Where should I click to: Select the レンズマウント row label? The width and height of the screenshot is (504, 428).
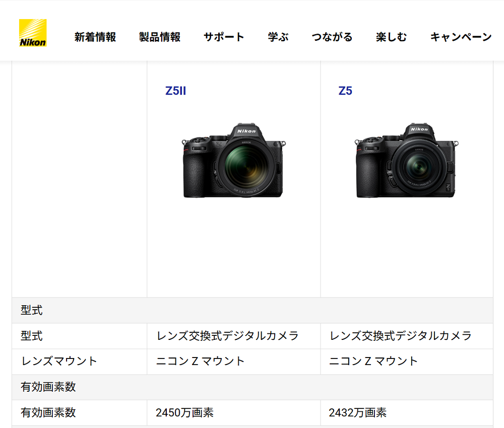click(x=59, y=361)
